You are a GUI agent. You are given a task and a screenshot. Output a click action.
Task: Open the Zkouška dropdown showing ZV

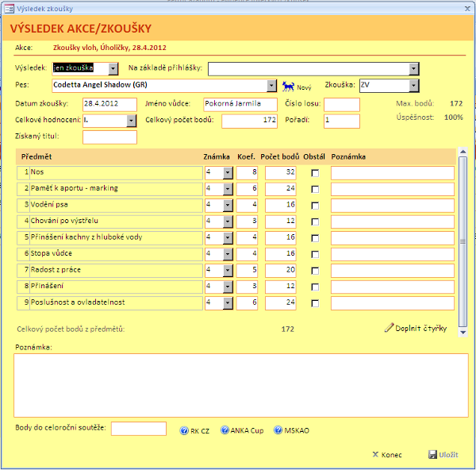413,86
